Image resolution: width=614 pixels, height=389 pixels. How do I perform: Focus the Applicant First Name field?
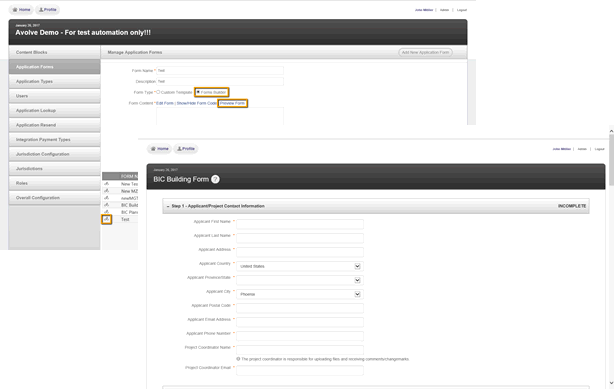pyautogui.click(x=300, y=224)
